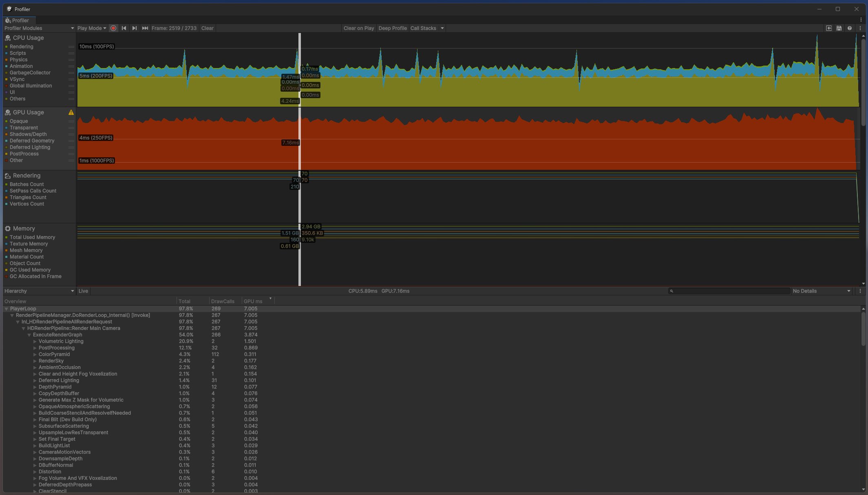Open the Profiler help documentation
Screen dimensions: 868x495
(x=850, y=28)
